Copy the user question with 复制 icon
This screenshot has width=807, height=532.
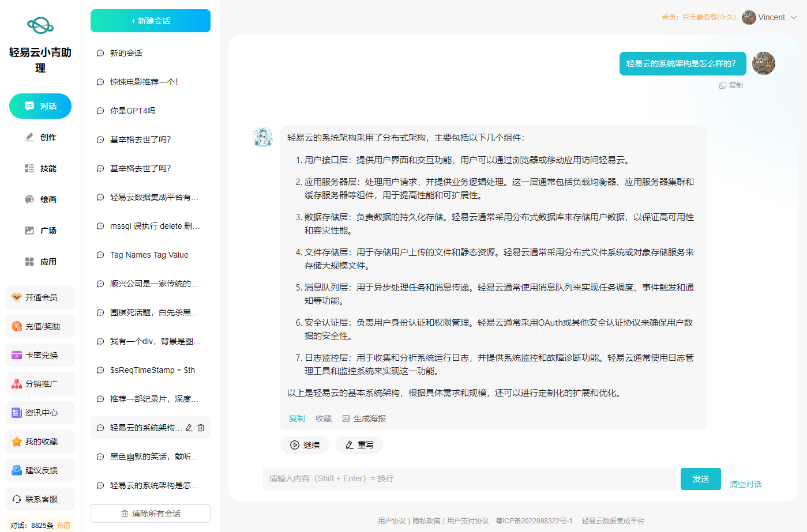click(731, 85)
